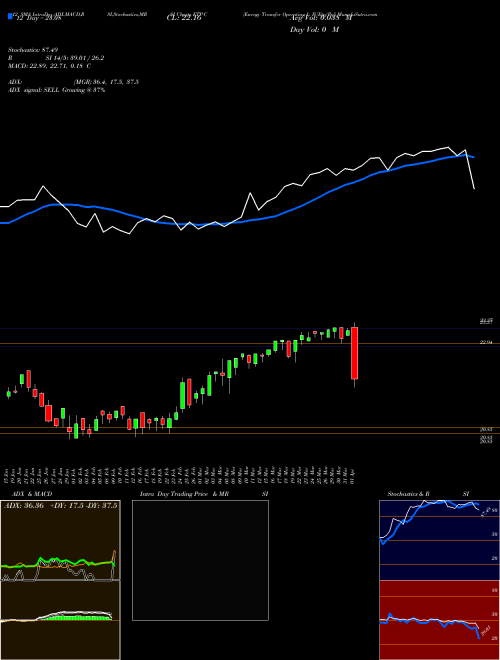Select the 'ADX: 36.36 +DY: 17.5 -DY: 37.5' readout
Image resolution: width=500 pixels, height=660 pixels.
[x=61, y=506]
